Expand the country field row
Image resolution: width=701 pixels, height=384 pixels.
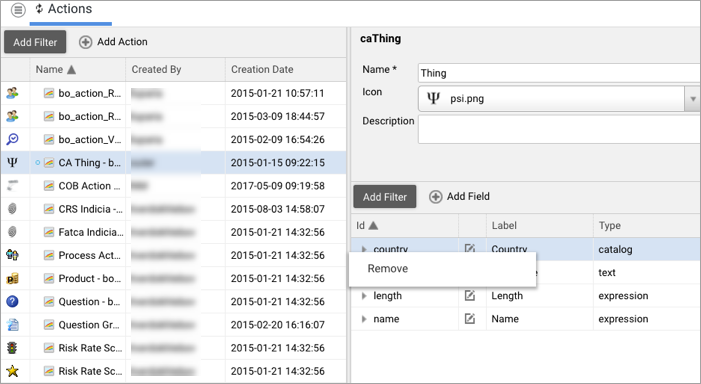(x=364, y=249)
